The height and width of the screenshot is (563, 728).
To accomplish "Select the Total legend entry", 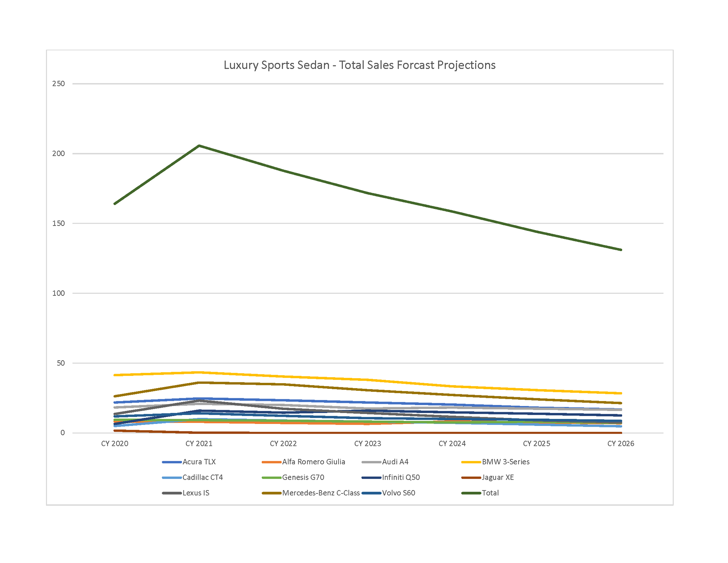I will coord(490,493).
